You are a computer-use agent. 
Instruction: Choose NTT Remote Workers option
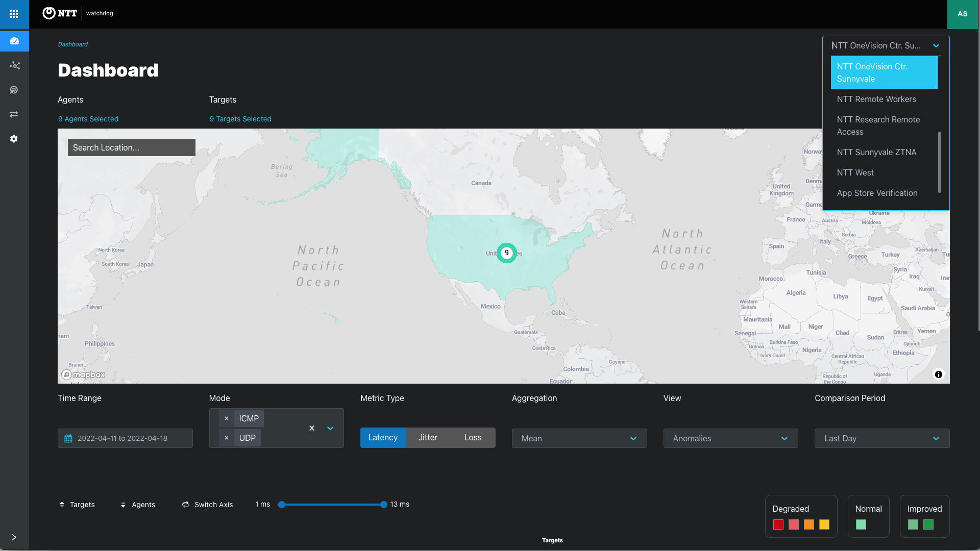885,99
